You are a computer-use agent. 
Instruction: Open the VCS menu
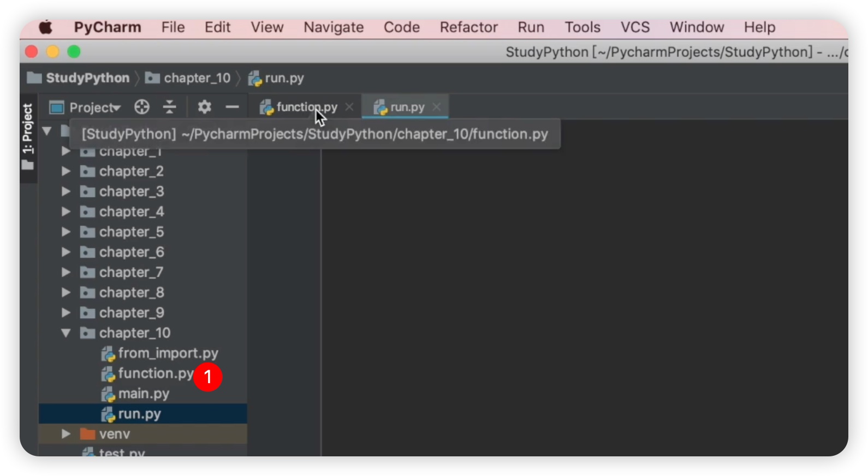pos(635,27)
